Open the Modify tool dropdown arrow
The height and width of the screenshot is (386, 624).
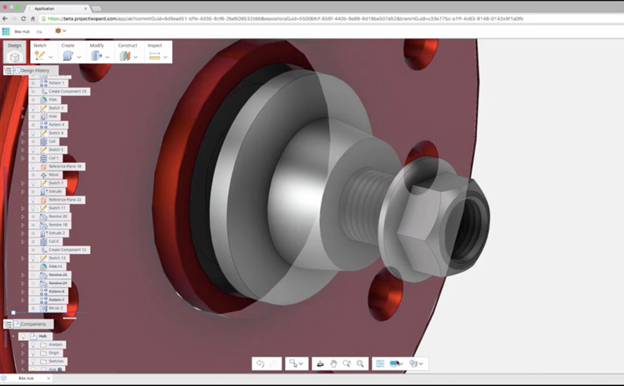(107, 57)
